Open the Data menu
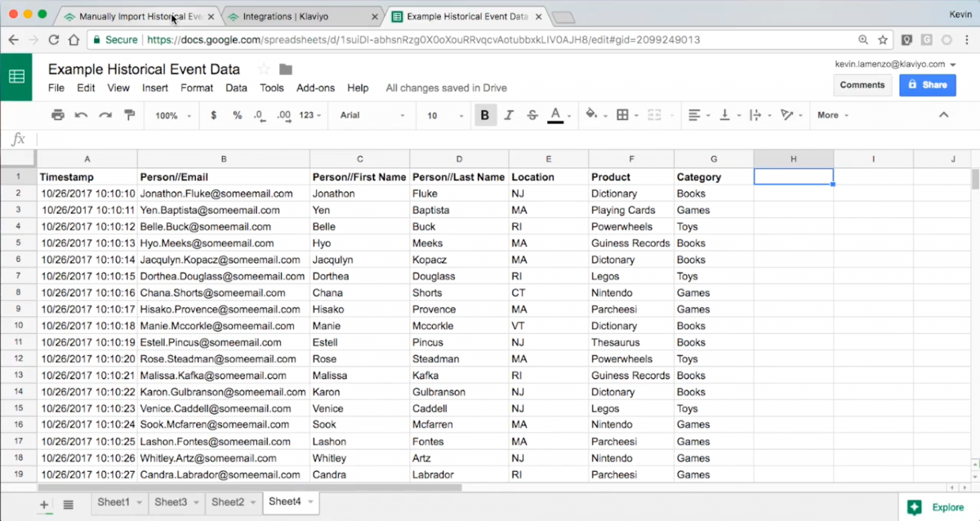 (236, 88)
